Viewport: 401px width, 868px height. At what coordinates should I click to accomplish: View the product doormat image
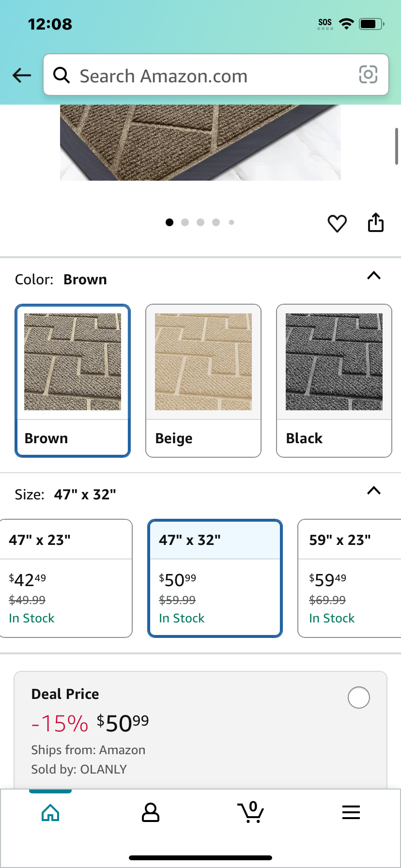point(200,142)
